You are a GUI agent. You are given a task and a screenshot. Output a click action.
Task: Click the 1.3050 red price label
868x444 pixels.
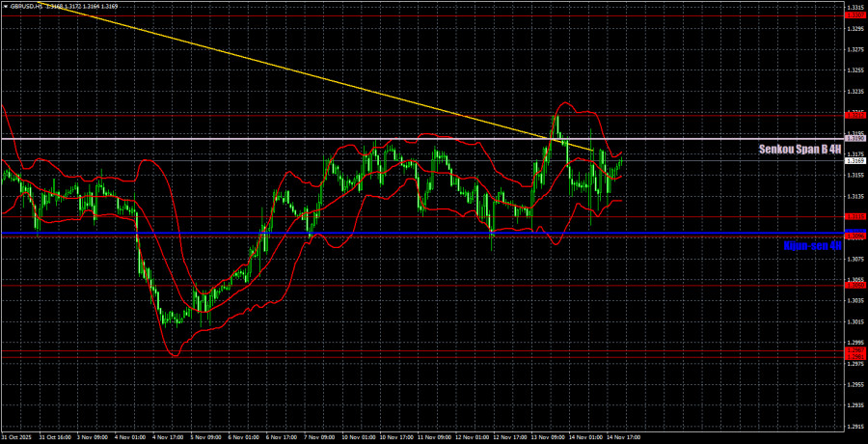(854, 285)
